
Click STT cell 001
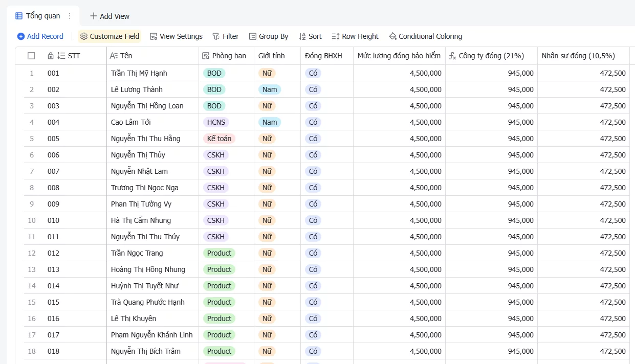(74, 73)
